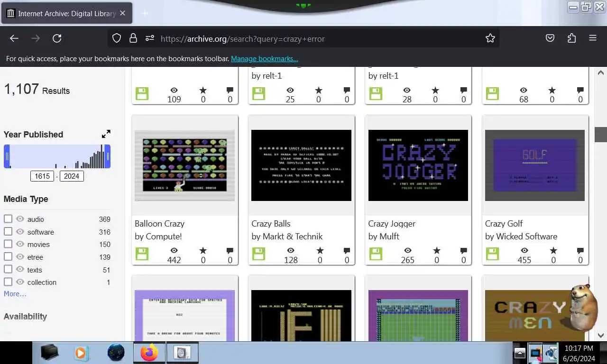Screen dimensions: 607x364
Task: Open the media player taskbar icon
Action: click(x=82, y=353)
